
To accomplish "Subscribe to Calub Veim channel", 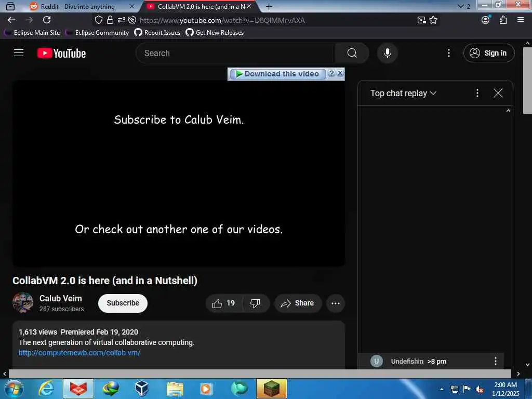I will (x=123, y=303).
